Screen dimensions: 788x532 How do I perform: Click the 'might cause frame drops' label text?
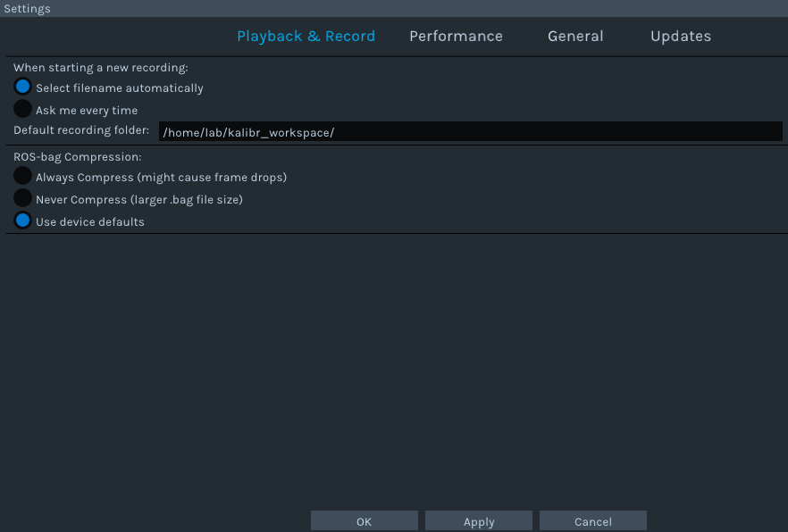212,177
